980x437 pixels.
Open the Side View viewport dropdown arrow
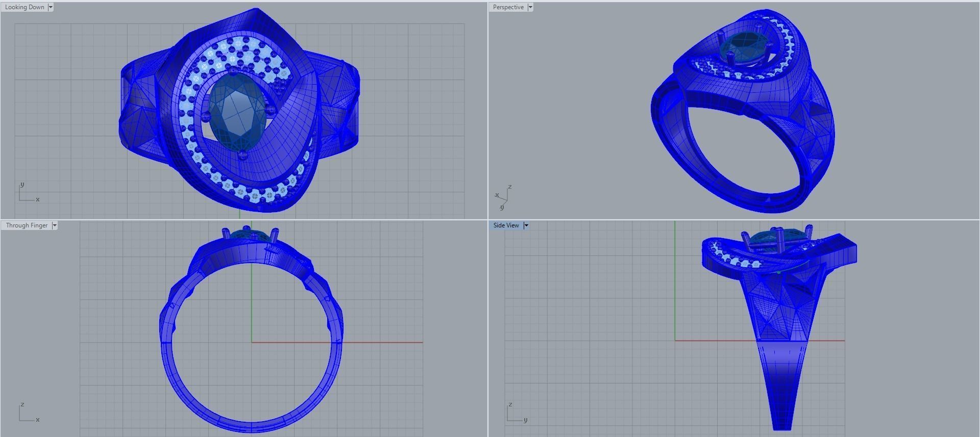point(526,225)
